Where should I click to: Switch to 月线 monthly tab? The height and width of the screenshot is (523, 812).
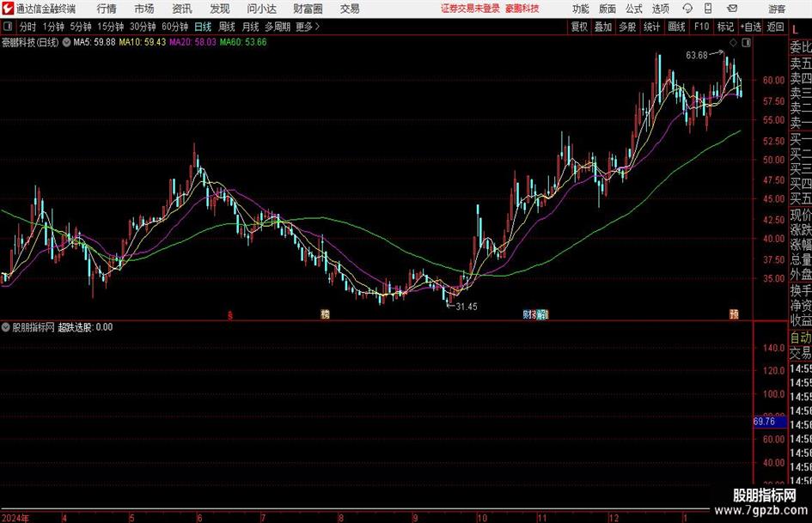click(x=250, y=27)
